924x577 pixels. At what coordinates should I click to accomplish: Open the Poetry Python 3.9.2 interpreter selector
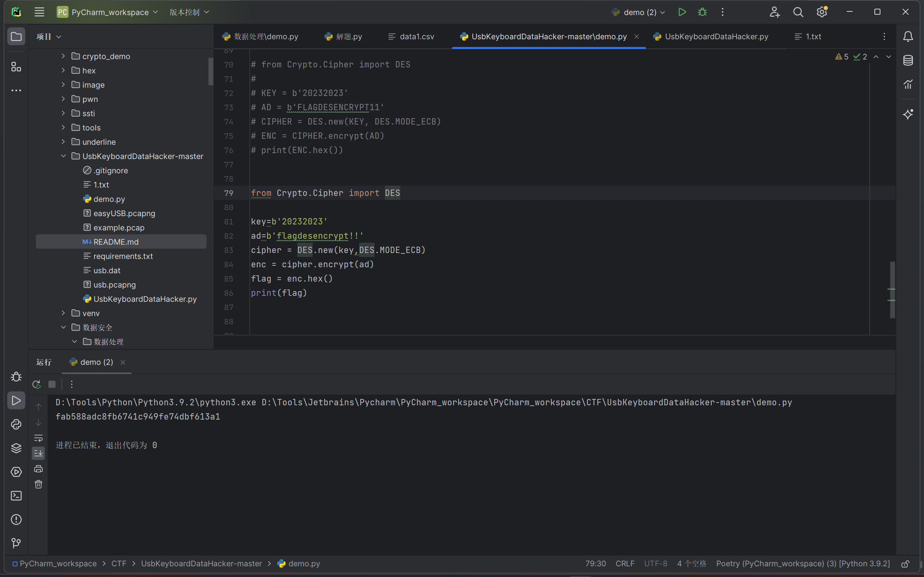click(803, 564)
